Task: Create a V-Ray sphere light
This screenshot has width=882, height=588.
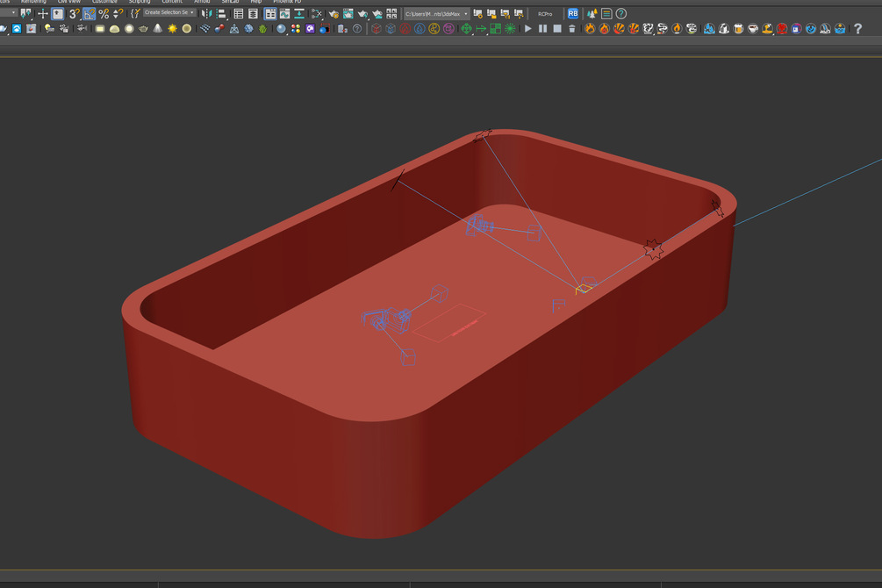Action: (x=129, y=29)
